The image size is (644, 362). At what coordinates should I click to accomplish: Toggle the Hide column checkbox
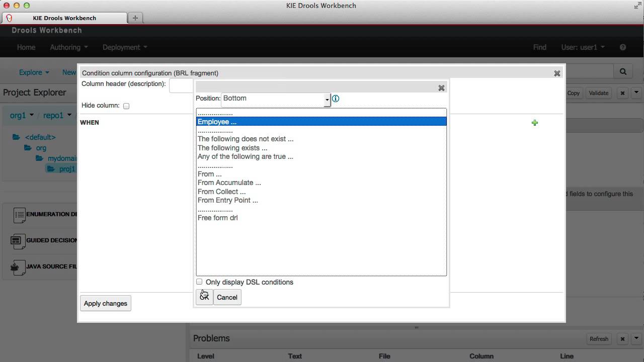click(x=126, y=106)
